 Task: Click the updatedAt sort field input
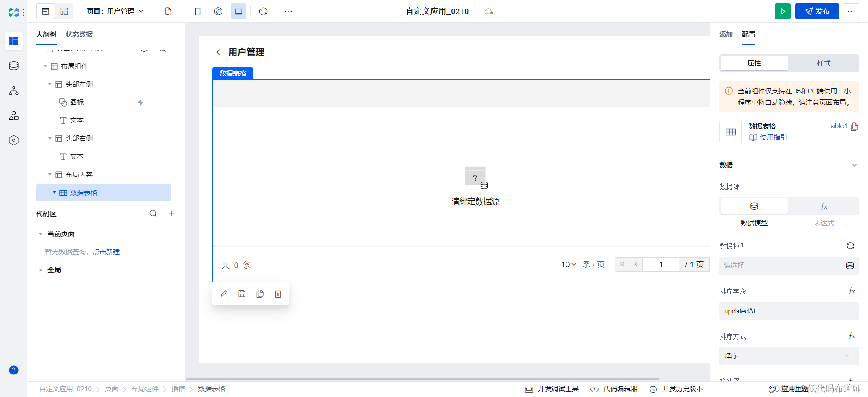coord(789,311)
